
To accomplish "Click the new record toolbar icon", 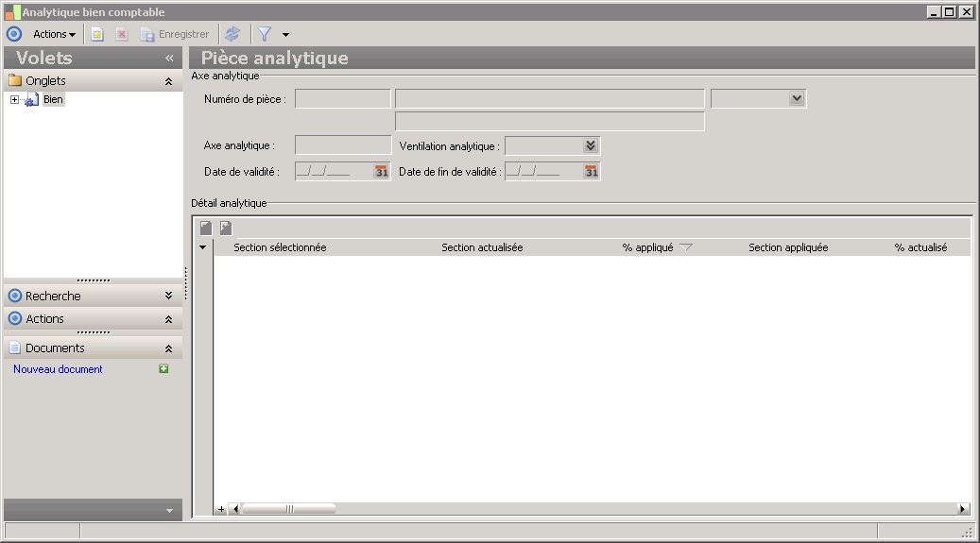I will click(x=97, y=34).
